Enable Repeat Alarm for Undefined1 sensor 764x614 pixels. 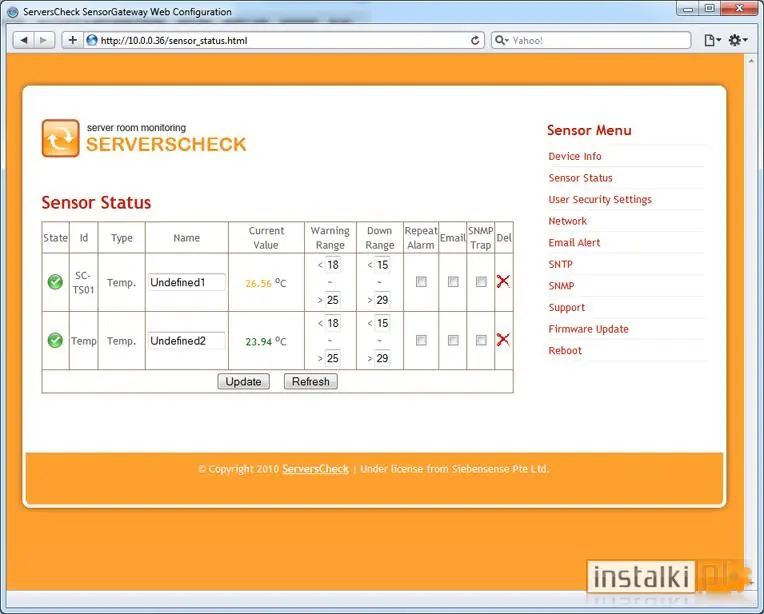point(421,282)
